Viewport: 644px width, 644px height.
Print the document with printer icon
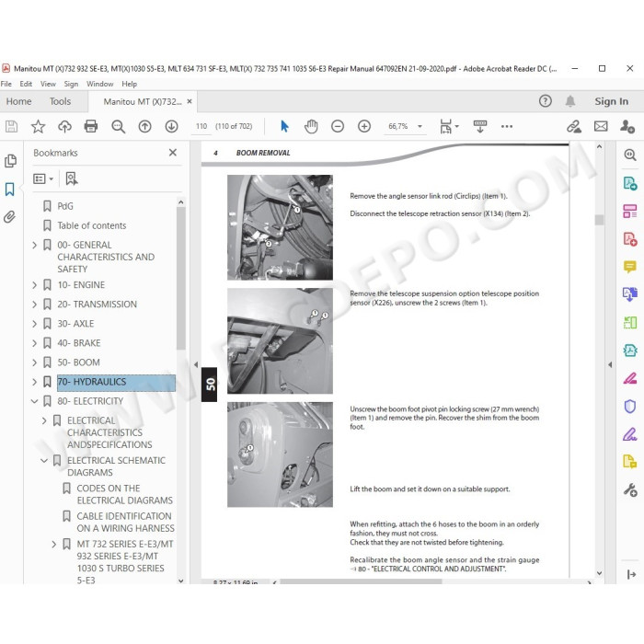[x=91, y=127]
